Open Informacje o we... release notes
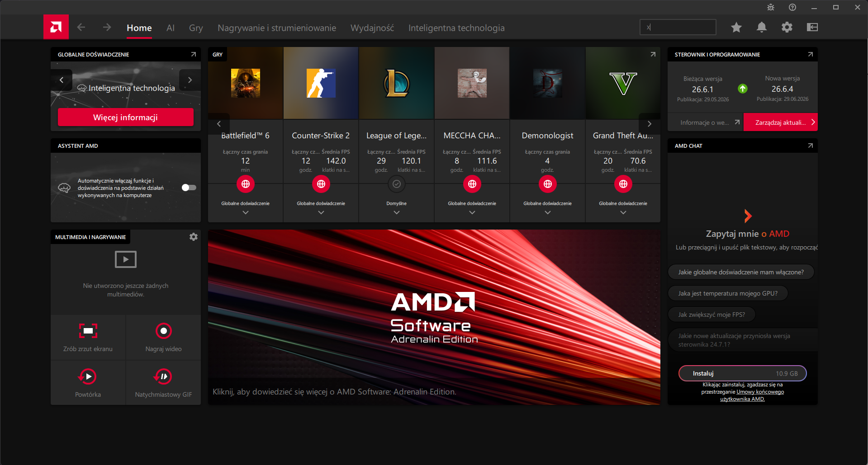The width and height of the screenshot is (868, 465). (x=706, y=122)
